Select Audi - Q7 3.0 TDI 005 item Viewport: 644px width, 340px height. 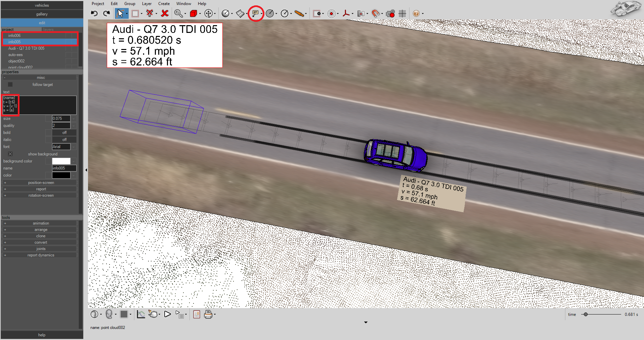point(26,48)
